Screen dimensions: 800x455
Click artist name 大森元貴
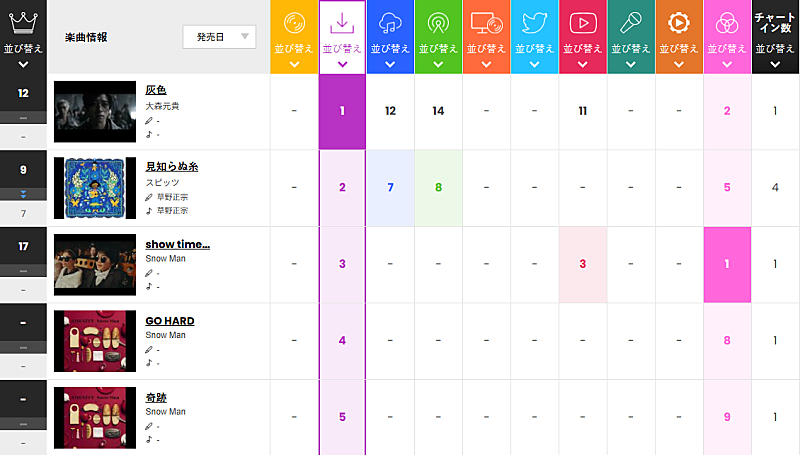162,106
